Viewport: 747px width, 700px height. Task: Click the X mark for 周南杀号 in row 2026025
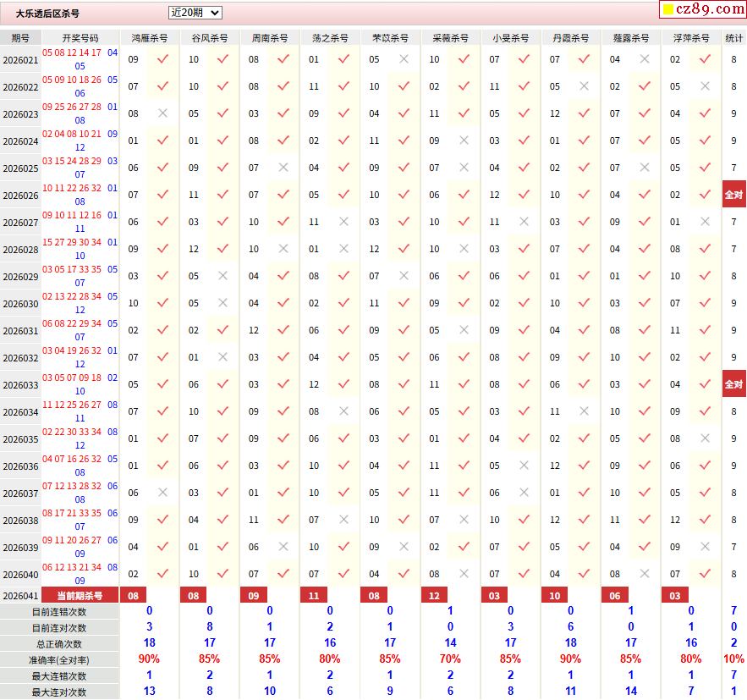pyautogui.click(x=283, y=168)
